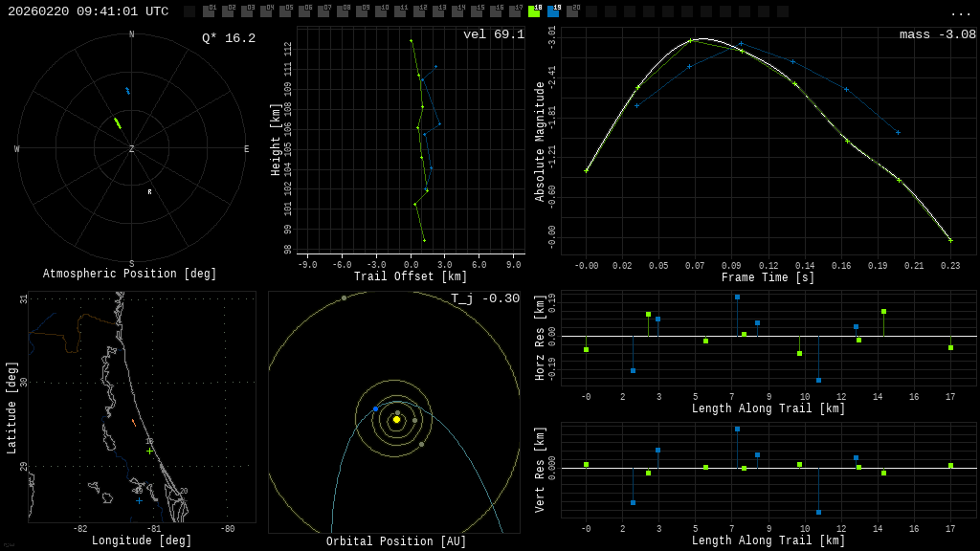Click the vel 69.1 label

click(x=493, y=34)
